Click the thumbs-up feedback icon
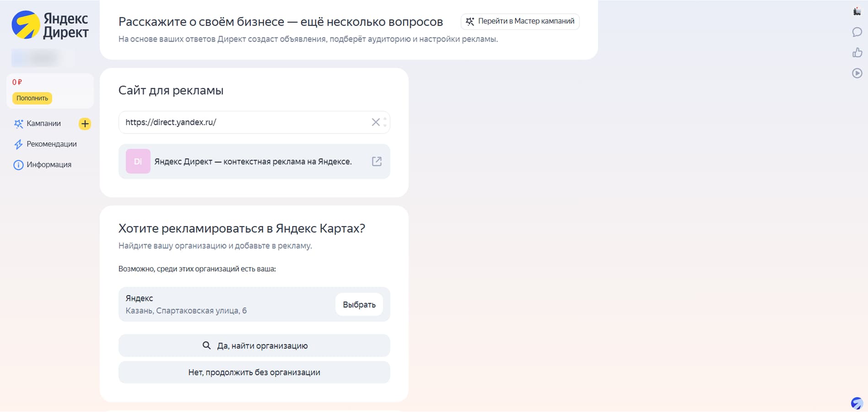Screen dimensions: 868x412 [x=857, y=53]
